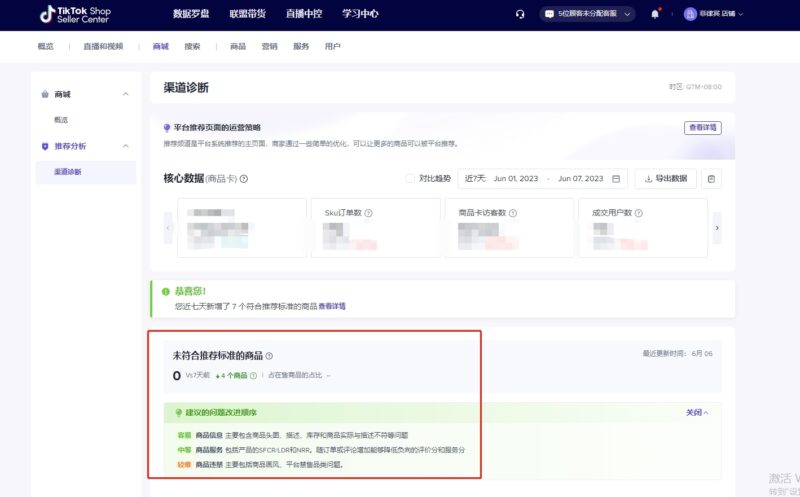This screenshot has height=497, width=800.
Task: Open 学习中心 in top navigation
Action: pyautogui.click(x=360, y=14)
